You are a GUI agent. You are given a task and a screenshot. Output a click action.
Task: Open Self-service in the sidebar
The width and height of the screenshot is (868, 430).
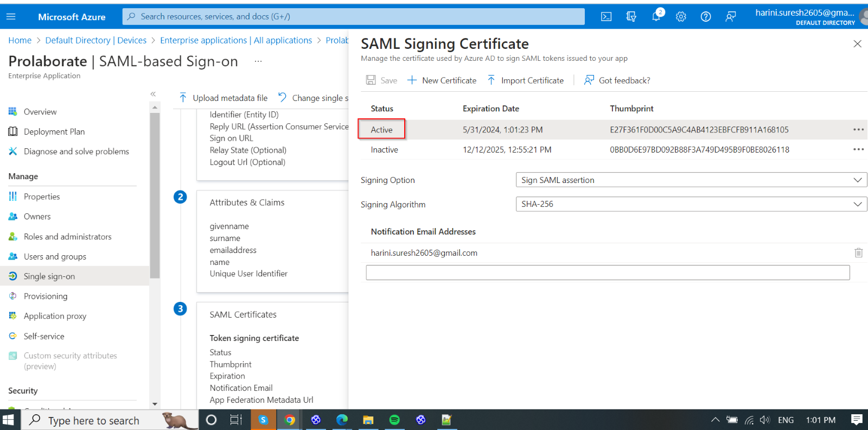point(44,336)
